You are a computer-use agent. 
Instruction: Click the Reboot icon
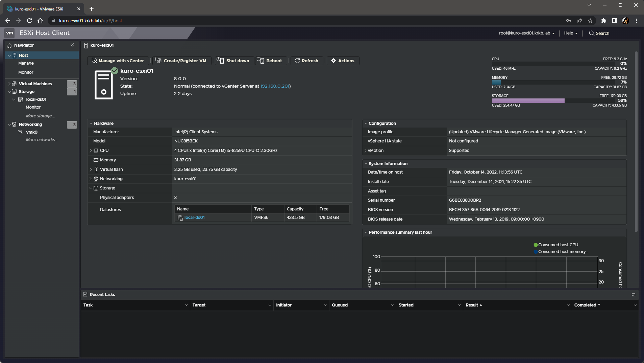(261, 61)
